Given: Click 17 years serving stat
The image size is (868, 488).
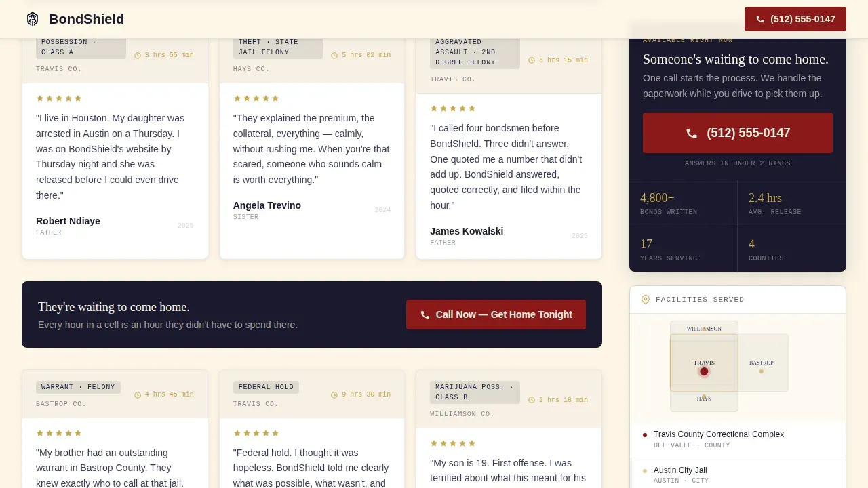Looking at the screenshot, I should (684, 249).
